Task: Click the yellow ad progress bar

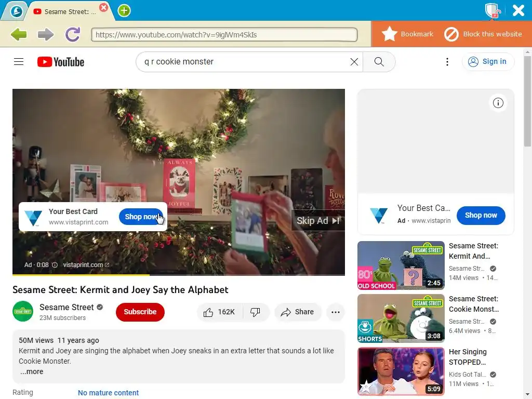Action: pos(81,274)
